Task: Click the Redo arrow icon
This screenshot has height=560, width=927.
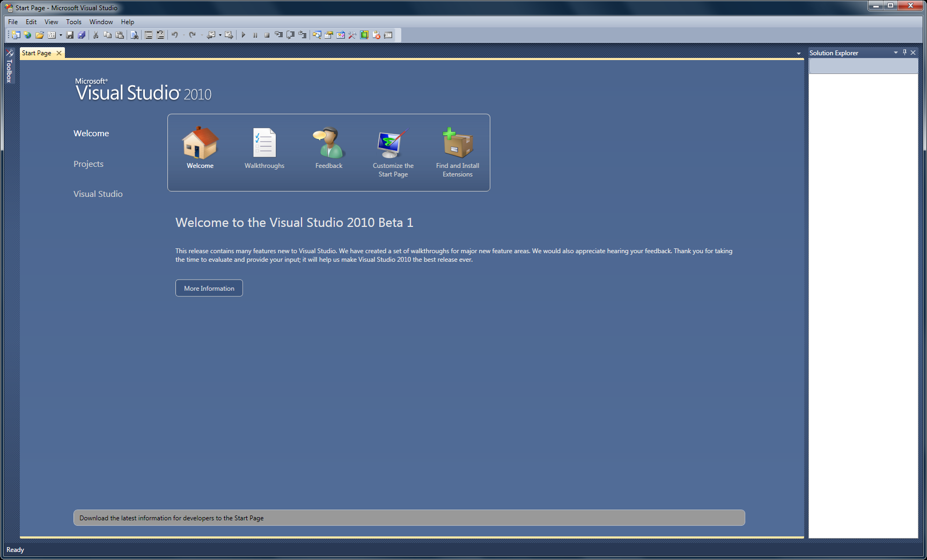Action: coord(192,35)
